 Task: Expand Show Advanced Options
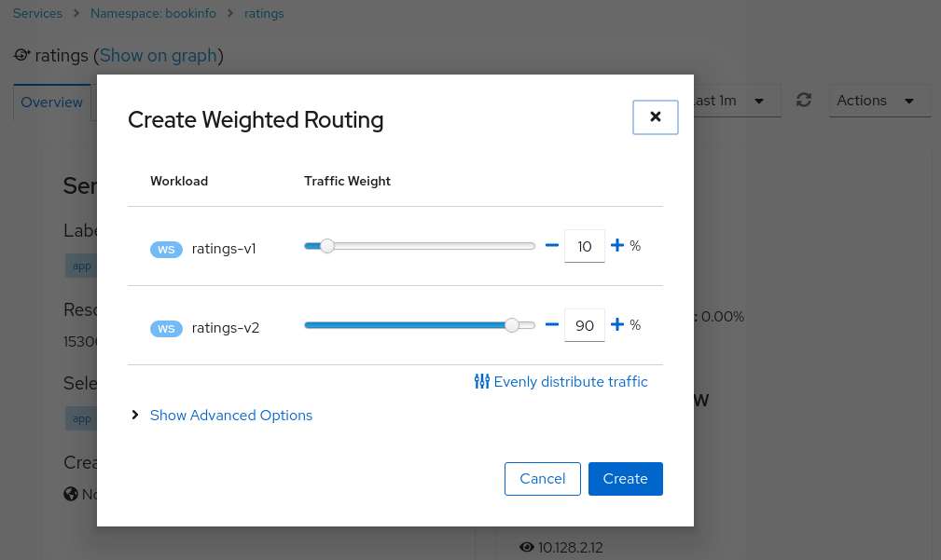point(230,416)
